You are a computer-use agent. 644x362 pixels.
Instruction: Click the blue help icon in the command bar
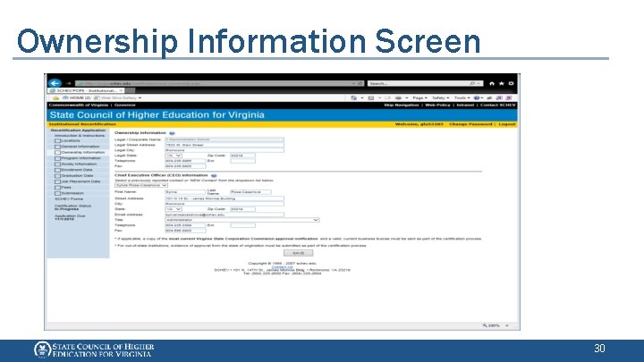[477, 98]
